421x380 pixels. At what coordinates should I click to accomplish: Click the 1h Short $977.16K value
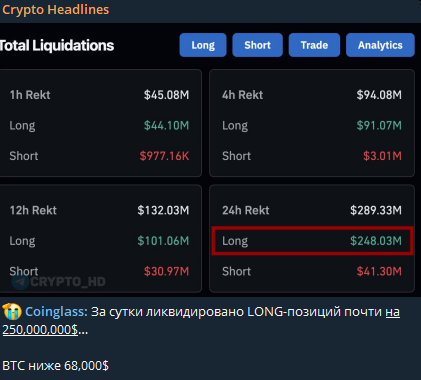(164, 156)
